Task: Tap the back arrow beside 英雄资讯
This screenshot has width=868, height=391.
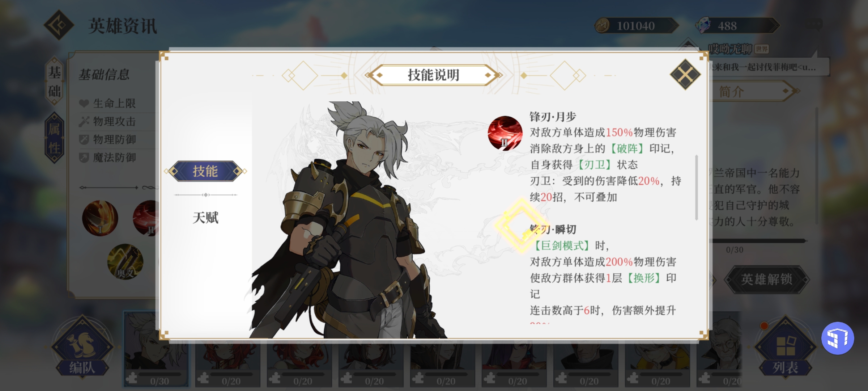Action: [59, 25]
